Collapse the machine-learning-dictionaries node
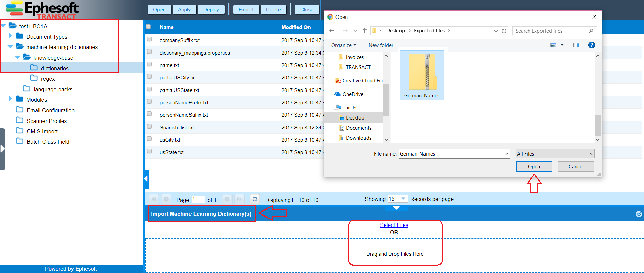Image resolution: width=644 pixels, height=273 pixels. click(10, 46)
